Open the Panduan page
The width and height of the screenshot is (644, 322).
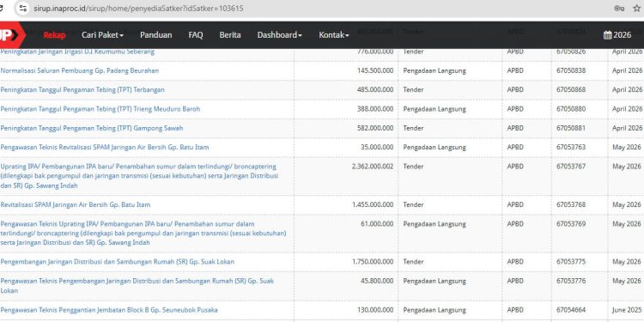coord(155,35)
